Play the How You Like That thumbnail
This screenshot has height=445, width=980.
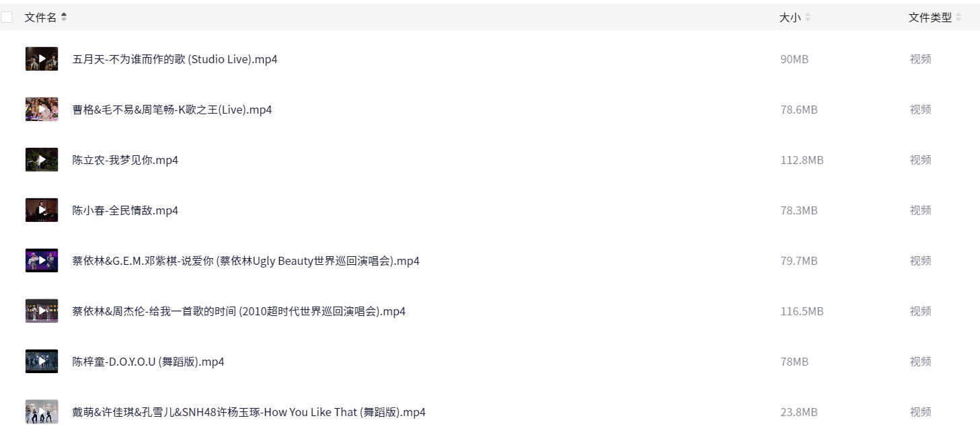pyautogui.click(x=42, y=412)
